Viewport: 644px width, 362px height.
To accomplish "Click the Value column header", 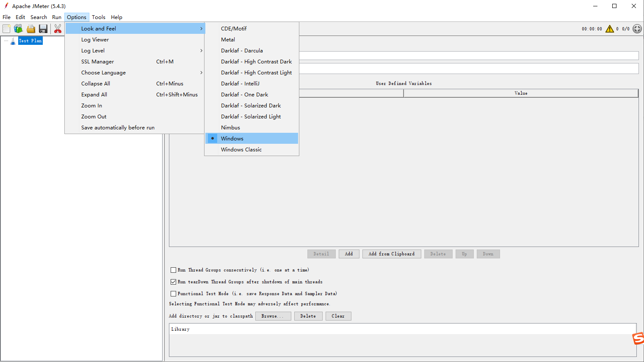I will click(521, 93).
